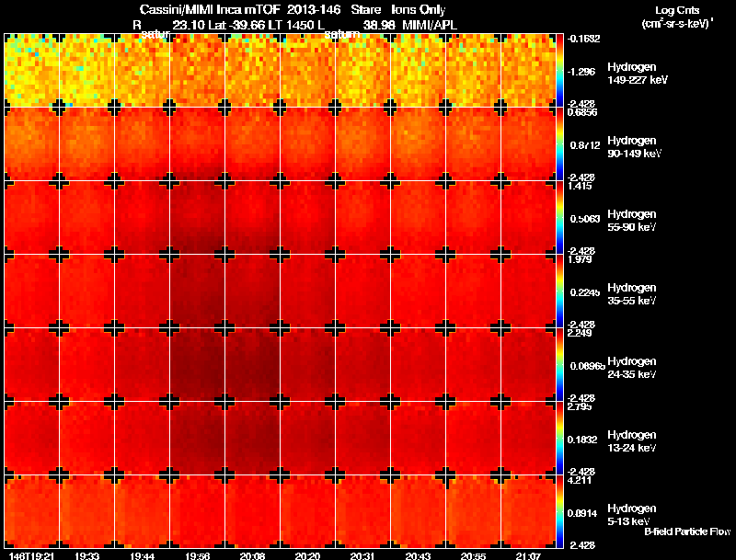The height and width of the screenshot is (560, 736).
Task: Click the 20:08 time axis label
Action: pos(252,555)
